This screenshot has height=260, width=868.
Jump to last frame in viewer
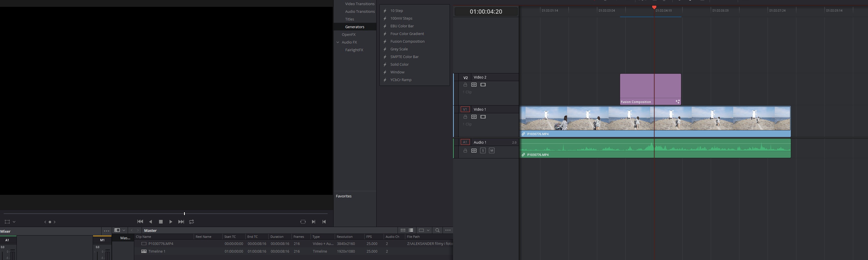(x=181, y=222)
